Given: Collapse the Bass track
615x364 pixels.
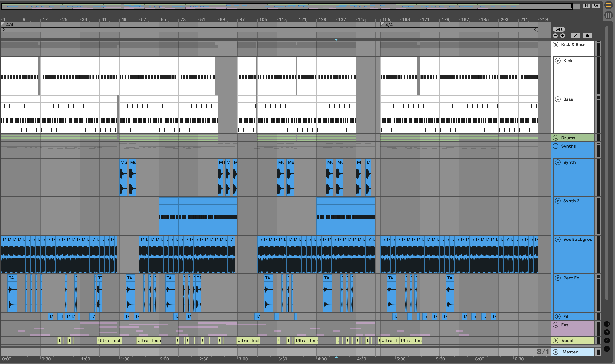Looking at the screenshot, I should pyautogui.click(x=558, y=99).
